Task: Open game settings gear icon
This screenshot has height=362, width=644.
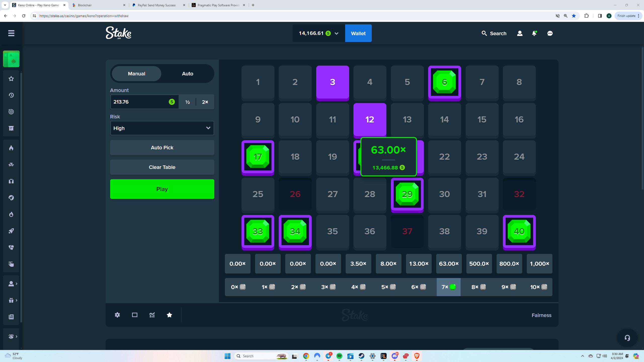Action: pyautogui.click(x=117, y=315)
